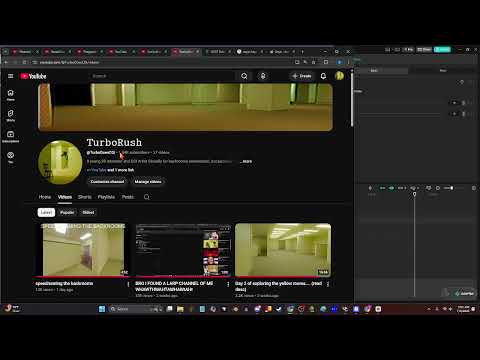This screenshot has width=480, height=360.
Task: Click the cyan Export button in editor window
Action: pos(442,50)
